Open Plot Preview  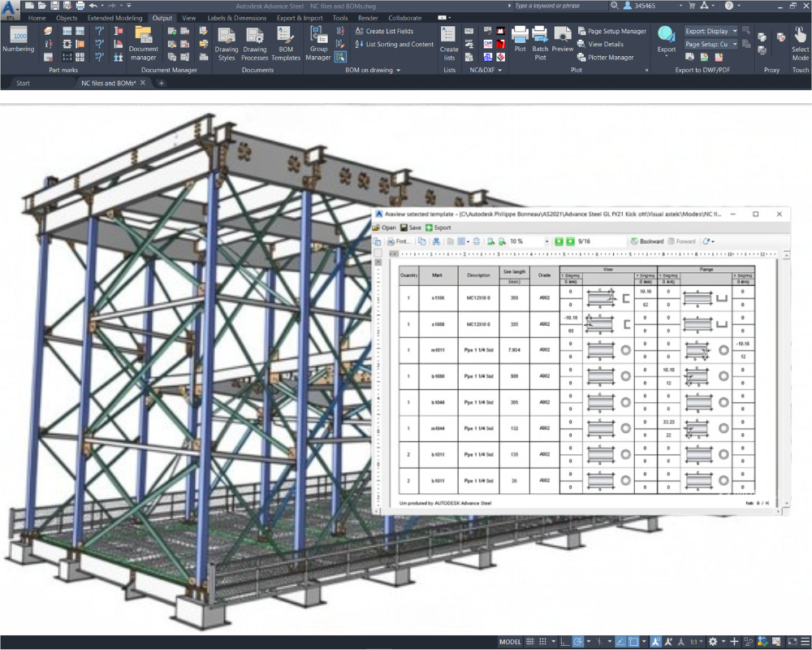563,40
